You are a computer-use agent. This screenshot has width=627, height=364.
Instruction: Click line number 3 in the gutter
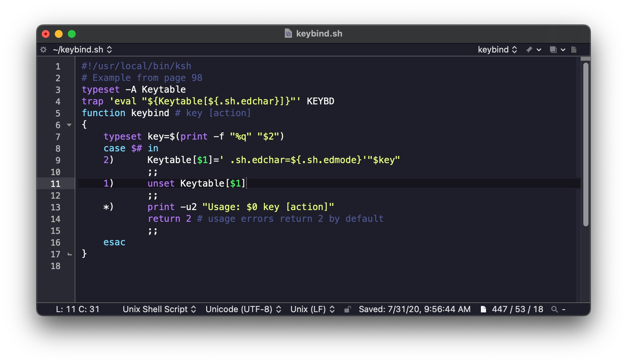[58, 90]
